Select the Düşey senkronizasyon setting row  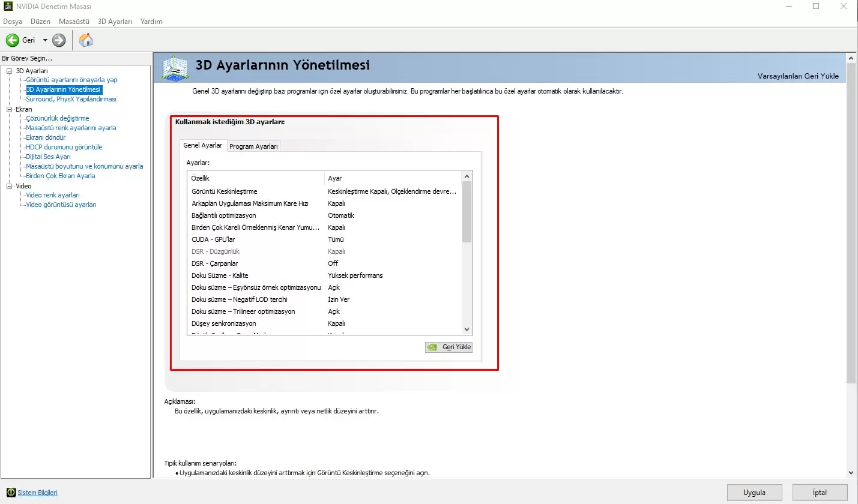(324, 323)
